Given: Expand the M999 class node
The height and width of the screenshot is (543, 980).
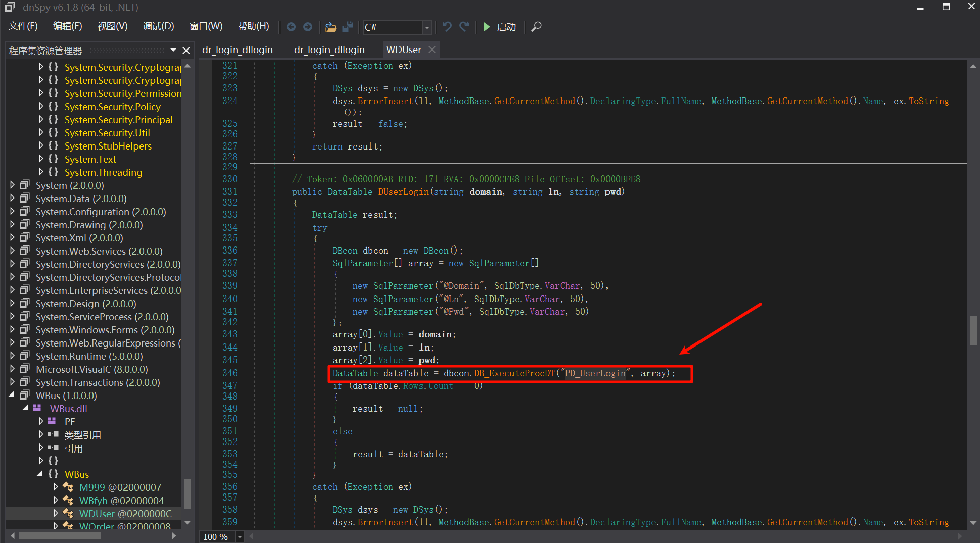Looking at the screenshot, I should [x=56, y=487].
